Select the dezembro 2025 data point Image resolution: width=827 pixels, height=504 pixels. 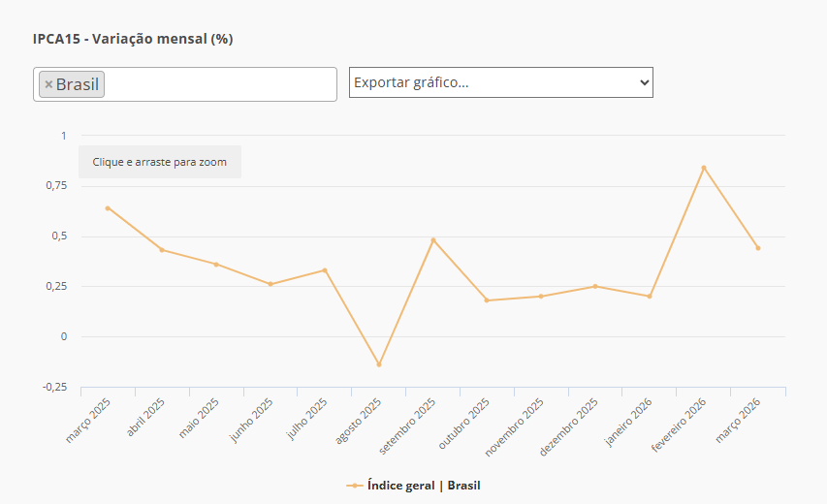point(595,286)
